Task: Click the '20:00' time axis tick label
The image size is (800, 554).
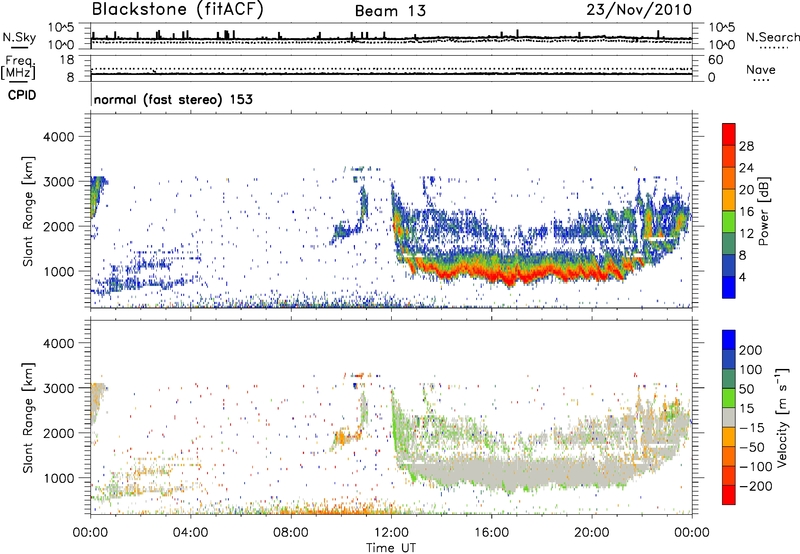Action: [592, 533]
